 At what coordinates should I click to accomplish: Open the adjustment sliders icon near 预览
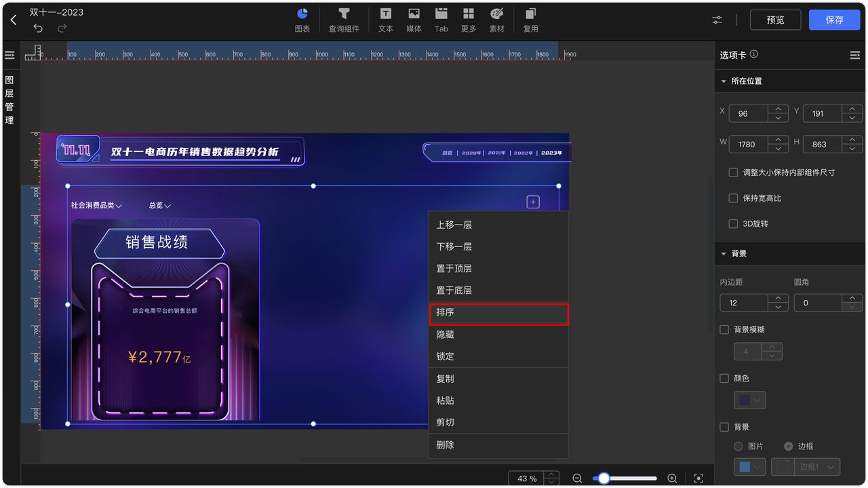[x=717, y=20]
